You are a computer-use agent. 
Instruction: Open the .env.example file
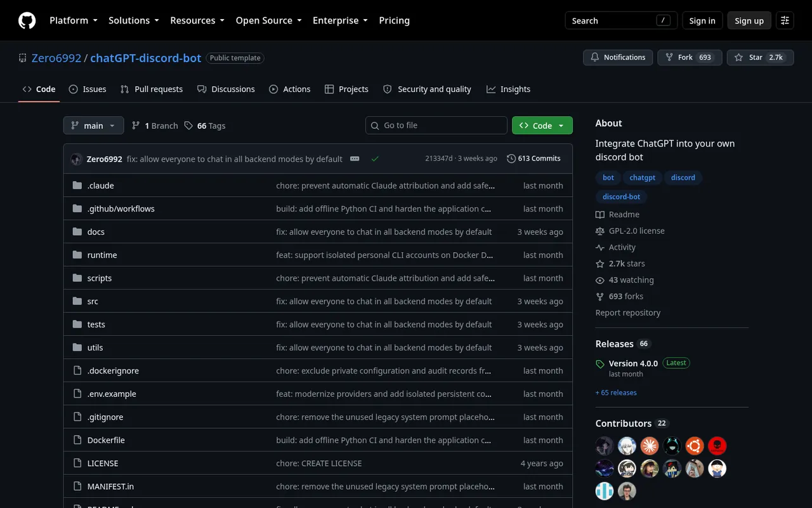[112, 394]
